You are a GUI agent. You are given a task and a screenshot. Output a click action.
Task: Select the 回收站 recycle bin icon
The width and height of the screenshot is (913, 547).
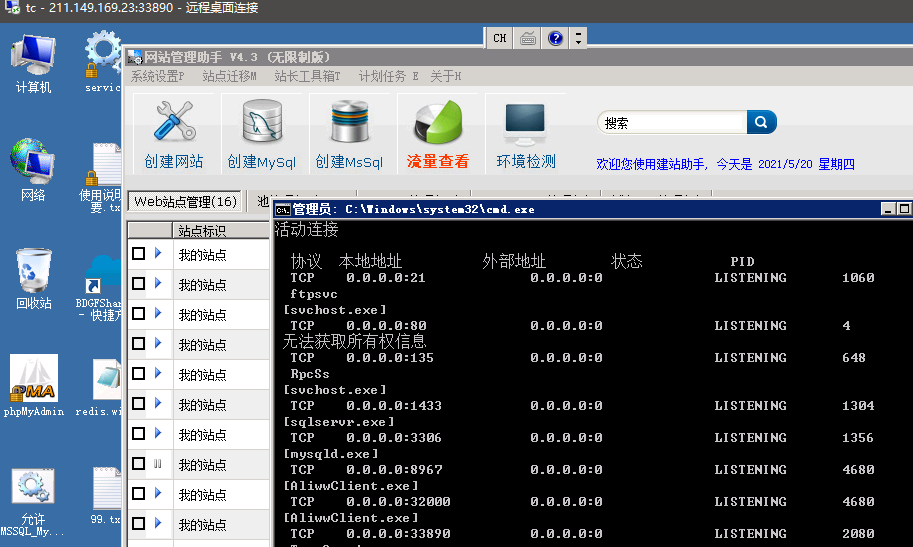pos(33,272)
